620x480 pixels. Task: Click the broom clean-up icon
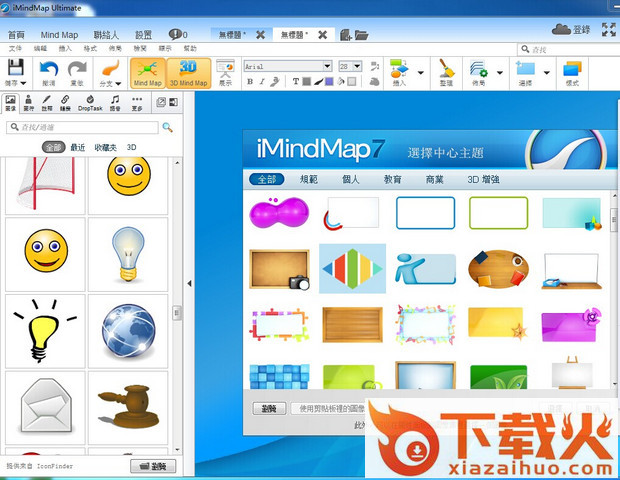pyautogui.click(x=447, y=68)
